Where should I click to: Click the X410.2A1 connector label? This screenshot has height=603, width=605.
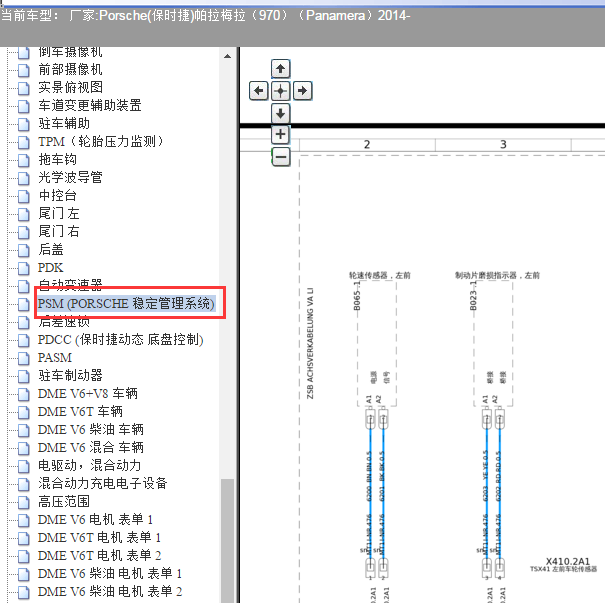(x=568, y=561)
